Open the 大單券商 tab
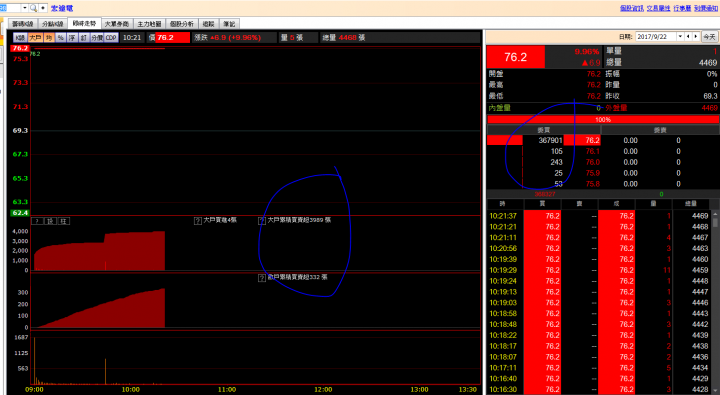 point(117,24)
